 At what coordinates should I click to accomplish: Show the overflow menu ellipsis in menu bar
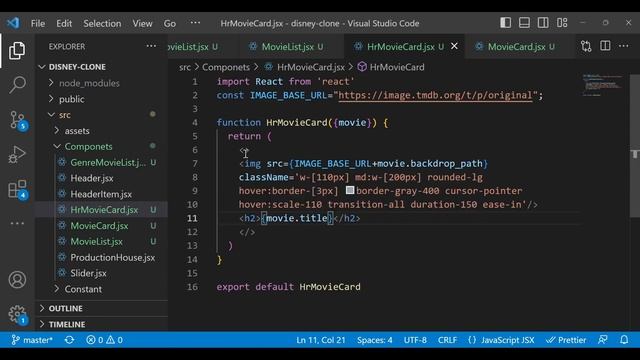tap(195, 23)
